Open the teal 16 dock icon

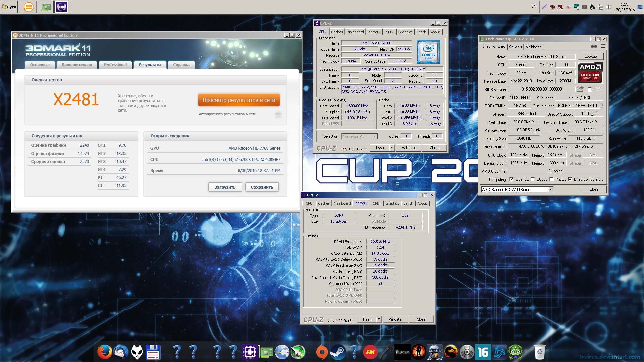coord(483,352)
